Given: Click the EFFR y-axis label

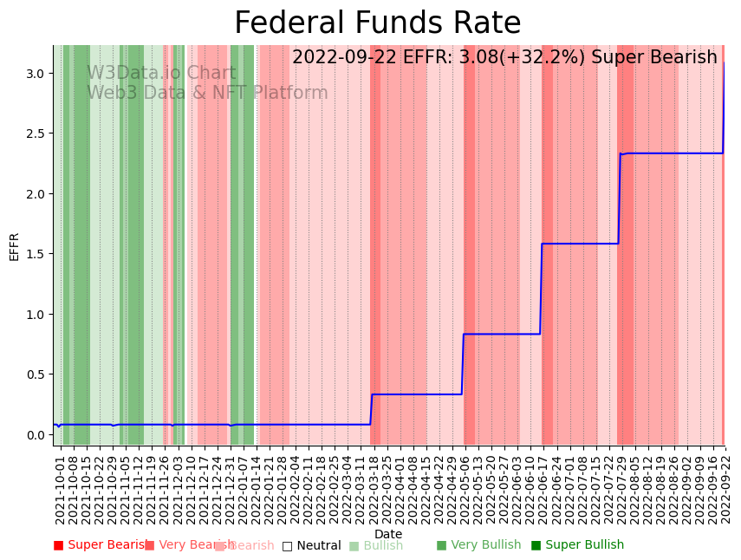Looking at the screenshot, I should pos(15,246).
